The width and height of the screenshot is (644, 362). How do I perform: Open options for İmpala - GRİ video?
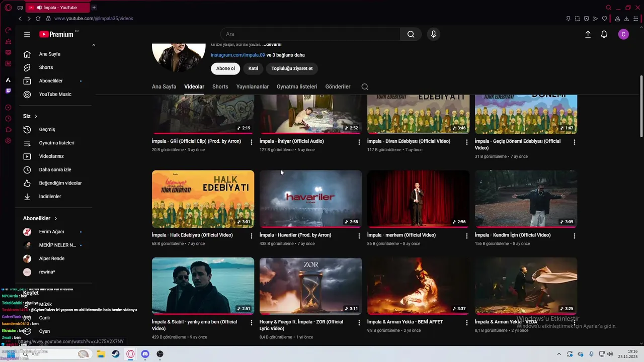[x=252, y=142]
